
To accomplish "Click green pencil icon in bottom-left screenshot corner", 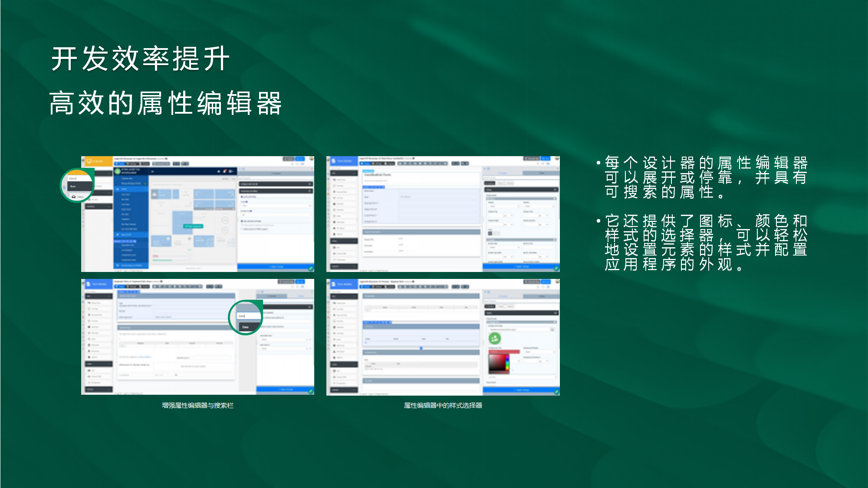I will click(311, 392).
